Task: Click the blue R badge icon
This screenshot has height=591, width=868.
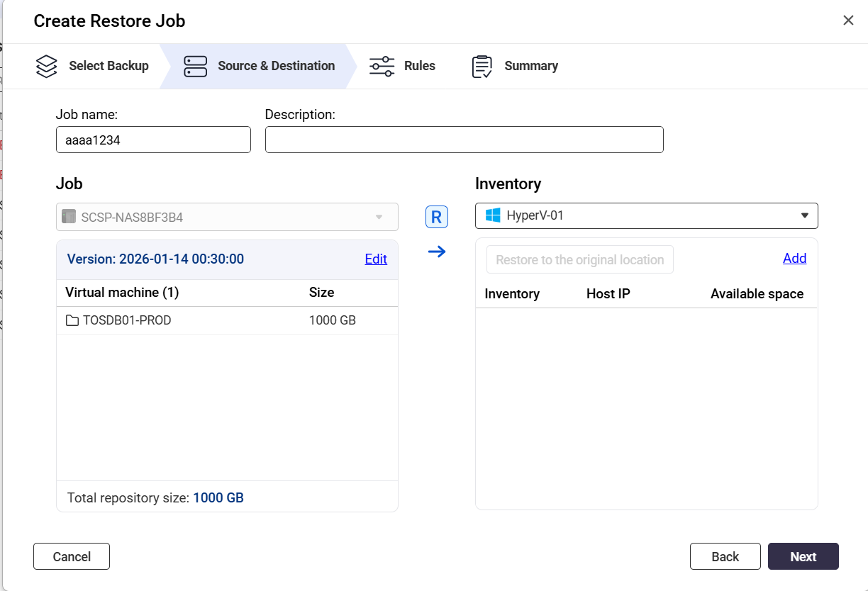Action: tap(437, 218)
